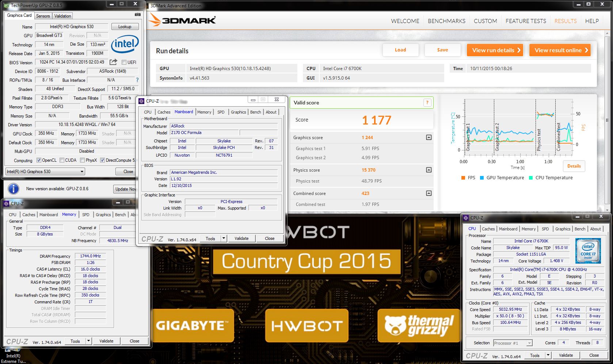Image resolution: width=613 pixels, height=364 pixels.
Task: Collapse the Graphics score section
Action: 429,137
